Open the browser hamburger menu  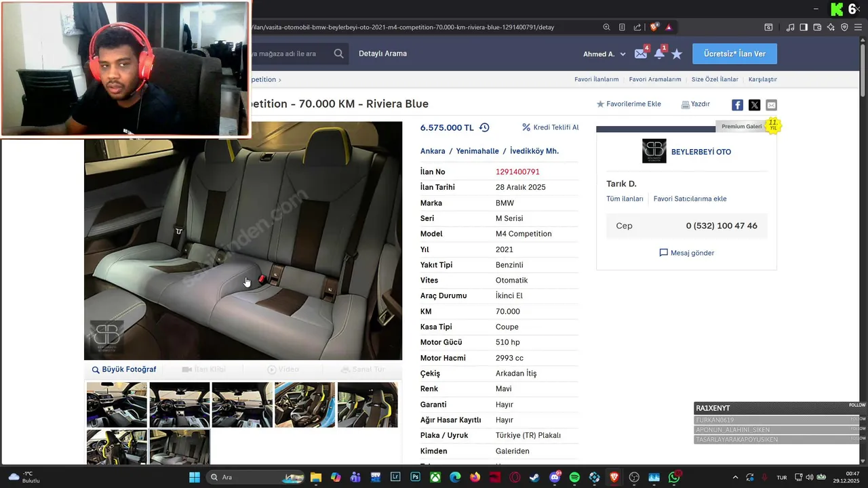click(858, 27)
